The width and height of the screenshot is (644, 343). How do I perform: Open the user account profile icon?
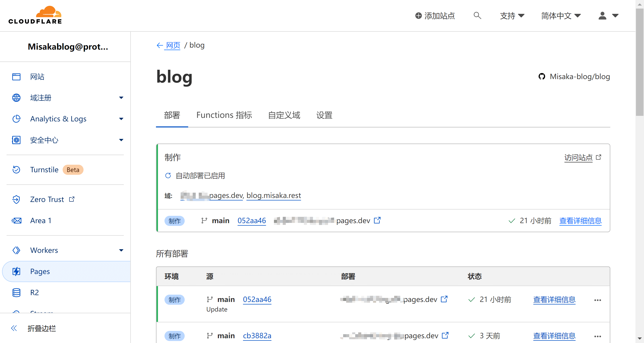(x=602, y=16)
